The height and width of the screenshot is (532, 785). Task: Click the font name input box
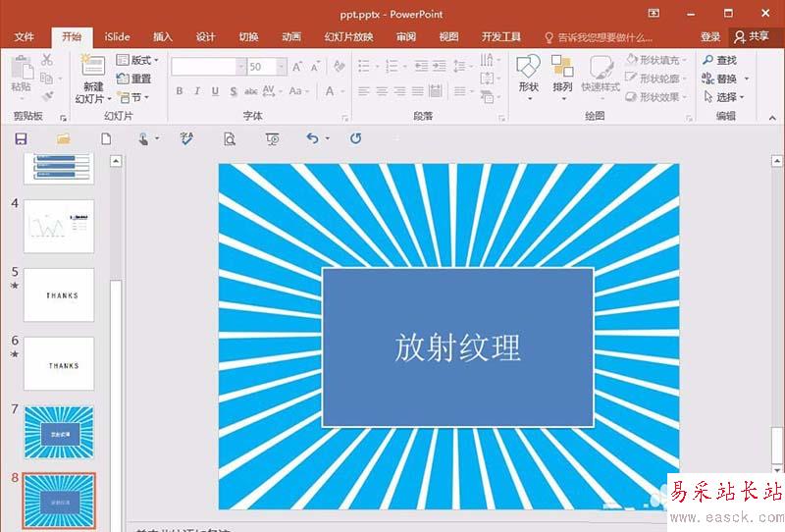click(203, 67)
